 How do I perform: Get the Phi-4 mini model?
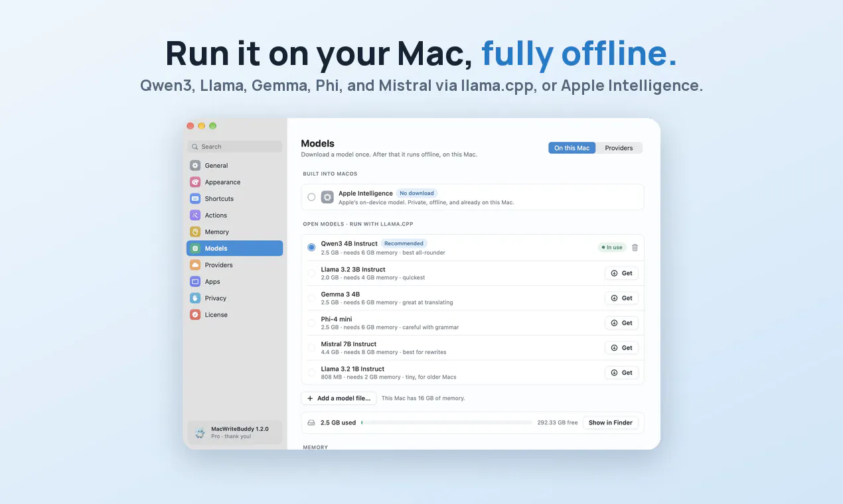point(621,323)
